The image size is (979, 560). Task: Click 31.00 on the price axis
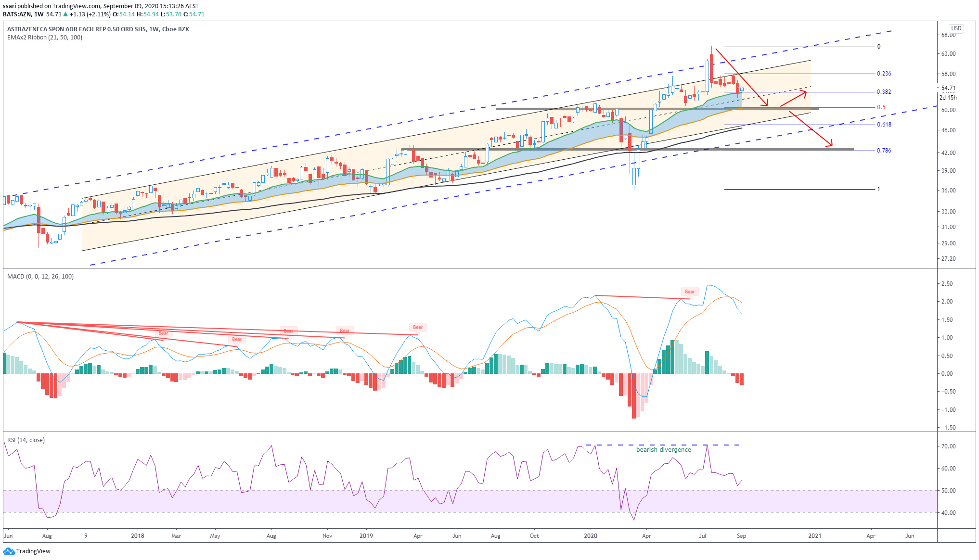pyautogui.click(x=948, y=227)
